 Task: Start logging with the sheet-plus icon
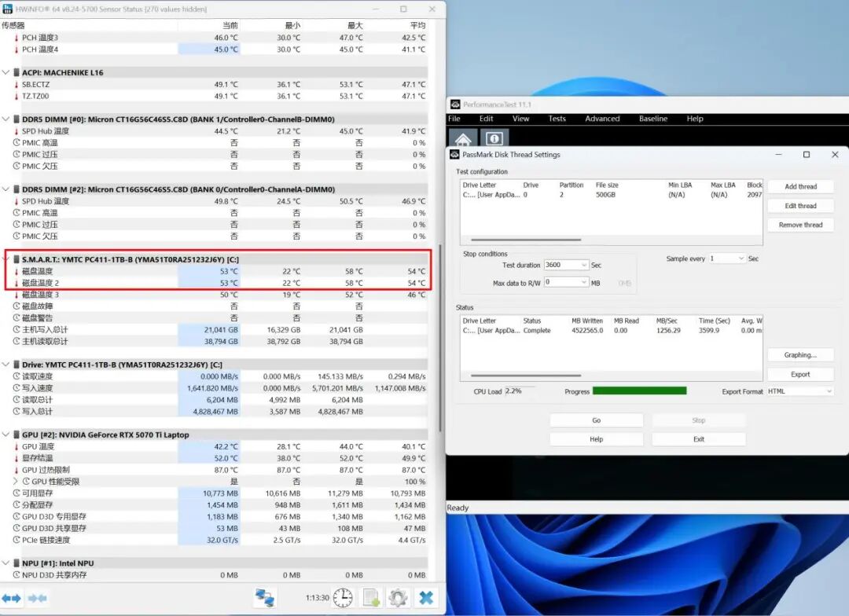370,598
